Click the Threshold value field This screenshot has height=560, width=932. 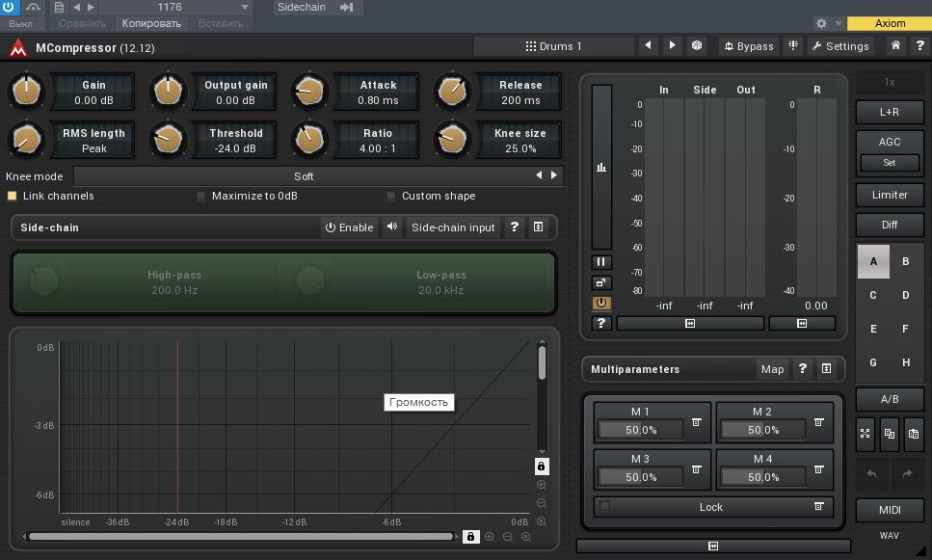pos(235,148)
